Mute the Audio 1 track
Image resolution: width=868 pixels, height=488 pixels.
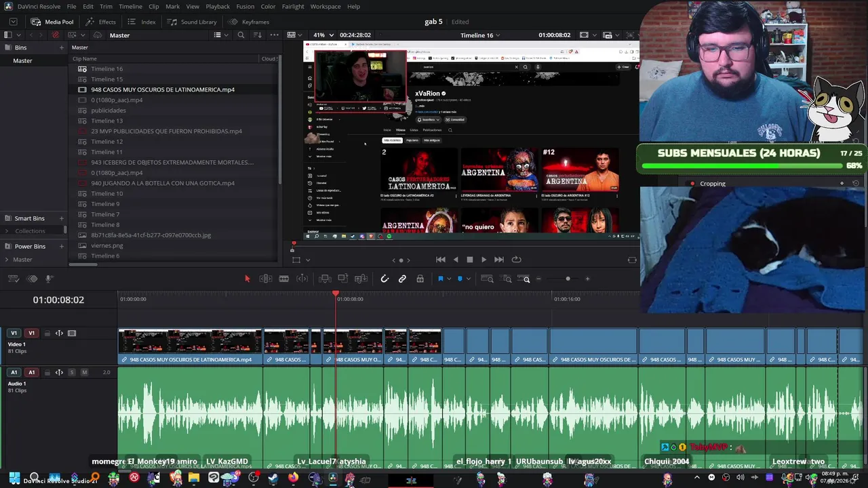coord(84,372)
